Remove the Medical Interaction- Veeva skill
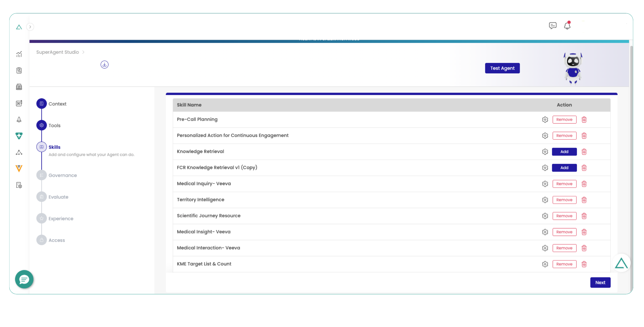Viewport: 644px width, 327px height. [564, 248]
